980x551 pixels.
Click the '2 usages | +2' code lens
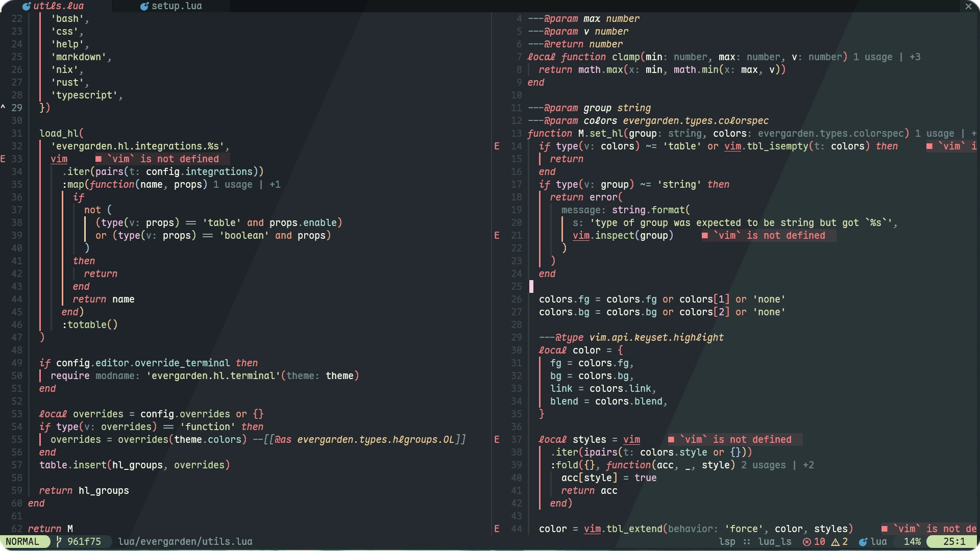[x=777, y=465]
